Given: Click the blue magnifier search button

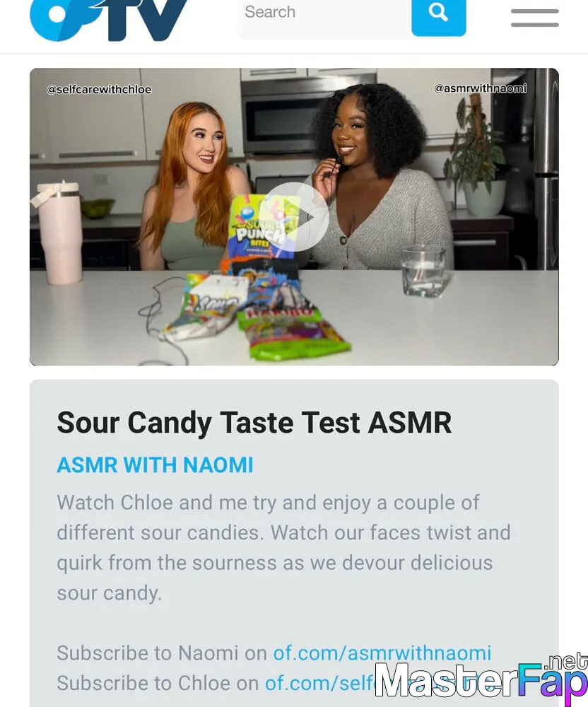Looking at the screenshot, I should pyautogui.click(x=438, y=17).
